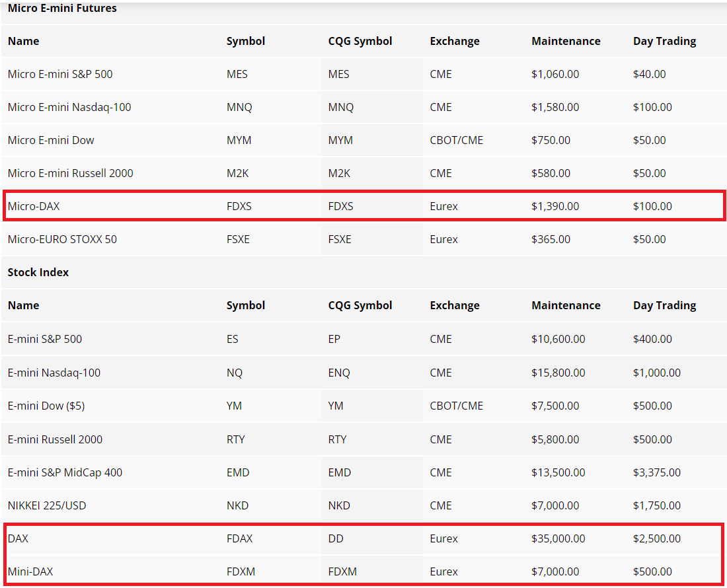727x588 pixels.
Task: Select the MNQ symbol cell
Action: click(x=239, y=107)
